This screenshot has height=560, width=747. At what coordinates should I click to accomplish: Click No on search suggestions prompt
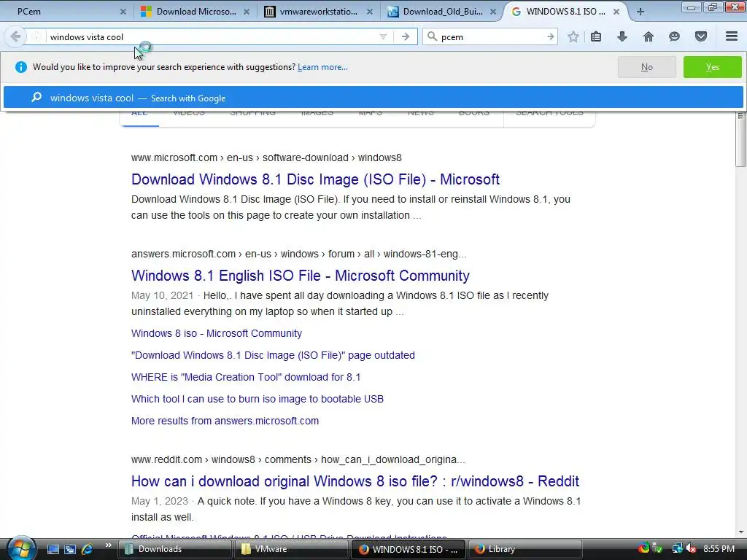(x=646, y=67)
